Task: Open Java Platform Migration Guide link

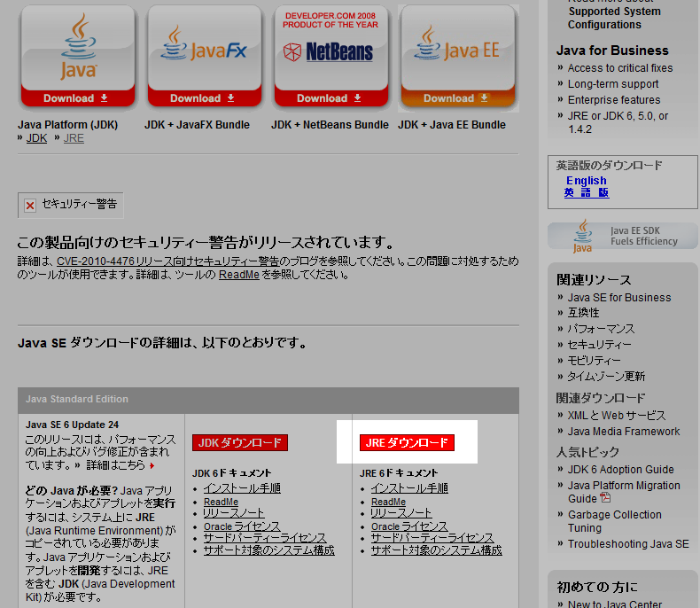Action: tap(624, 492)
